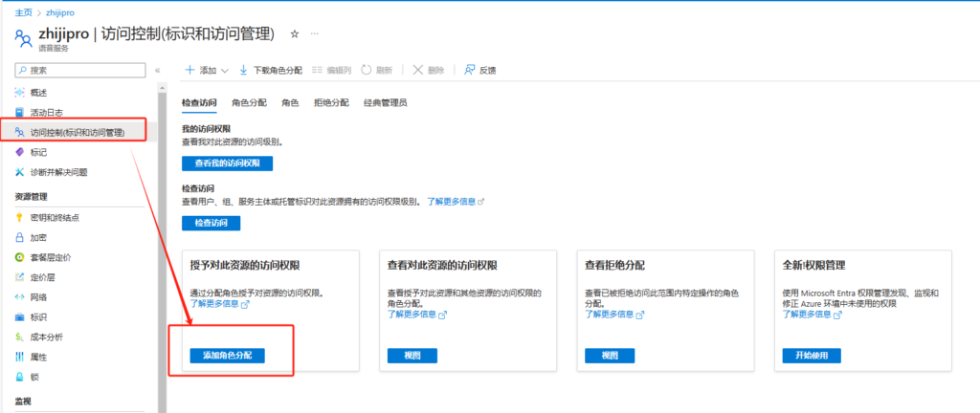This screenshot has height=413, width=980.
Task: Click the 活动日志 icon in the sidebar
Action: pyautogui.click(x=19, y=112)
